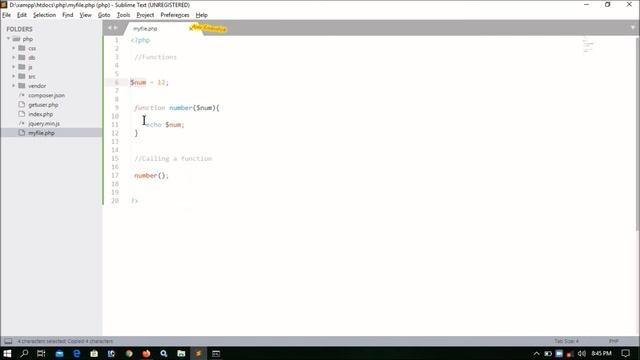This screenshot has width=640, height=360.
Task: Open the 8:45 PM clock flyout
Action: [602, 353]
